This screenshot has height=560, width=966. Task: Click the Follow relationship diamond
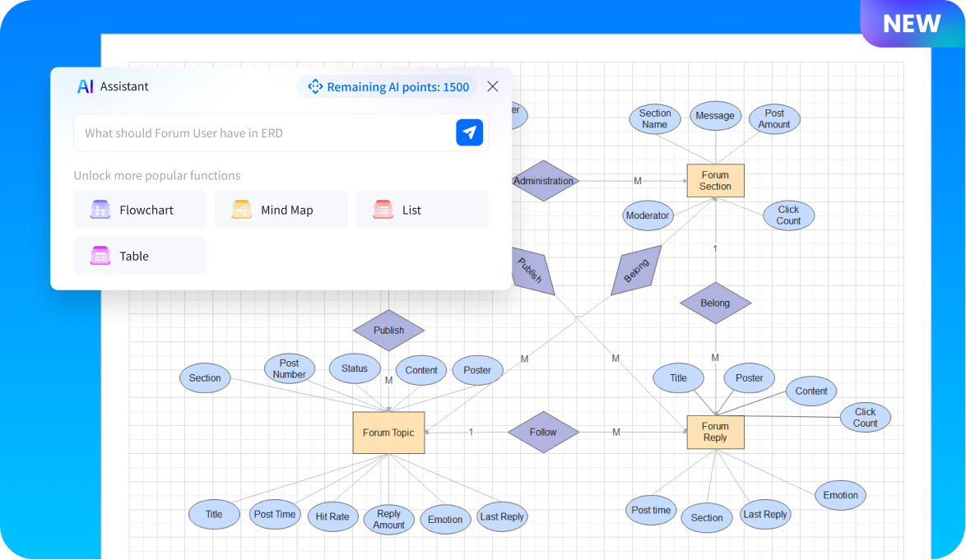click(543, 432)
